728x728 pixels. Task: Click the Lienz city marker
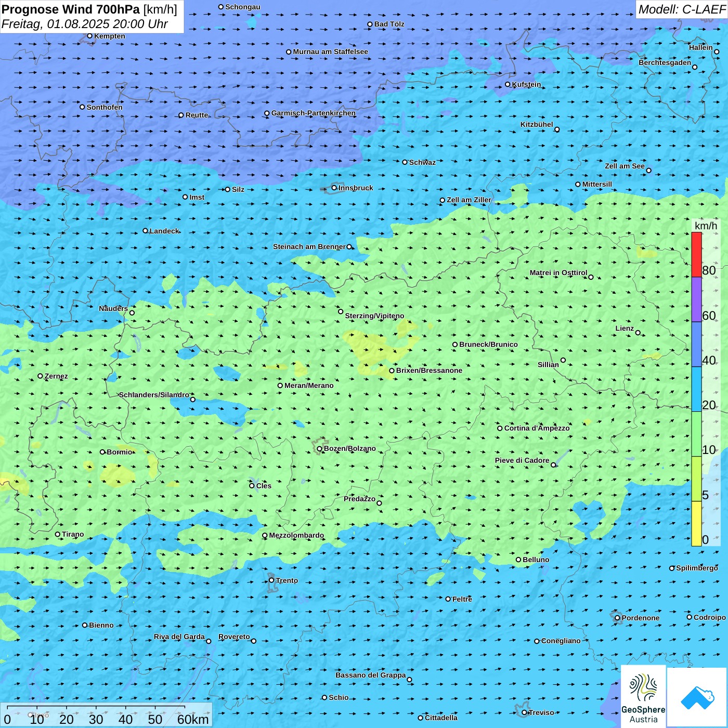(x=638, y=333)
